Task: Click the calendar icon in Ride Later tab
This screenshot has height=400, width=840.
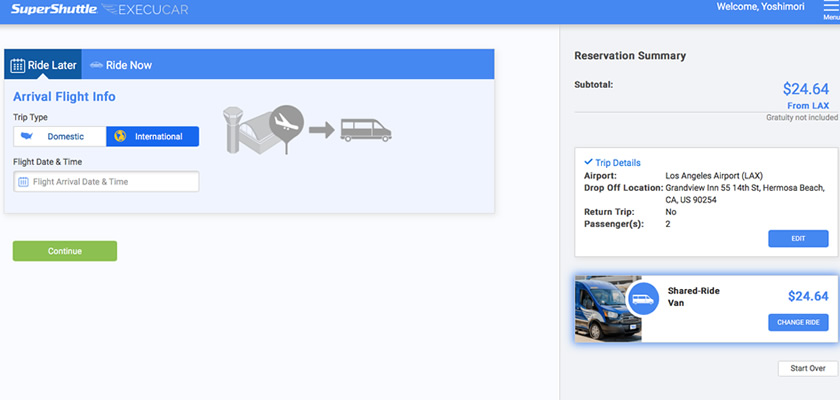Action: point(18,65)
